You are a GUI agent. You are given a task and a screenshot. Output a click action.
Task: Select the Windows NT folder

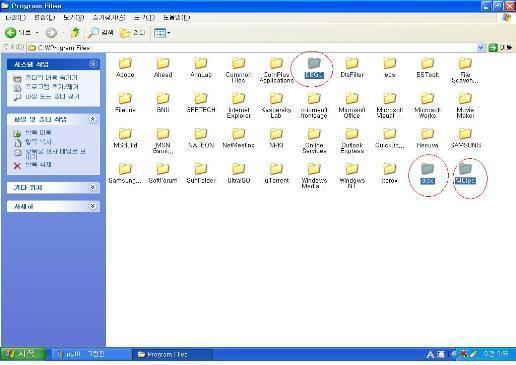(352, 176)
